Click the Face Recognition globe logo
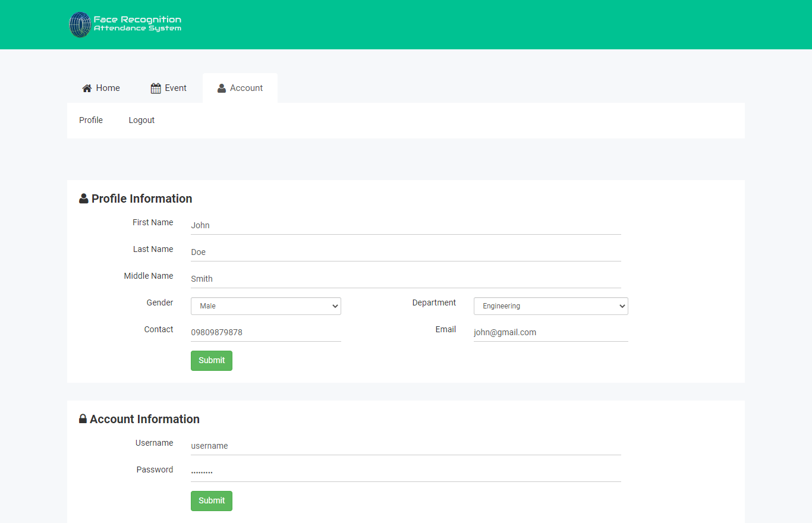 80,25
